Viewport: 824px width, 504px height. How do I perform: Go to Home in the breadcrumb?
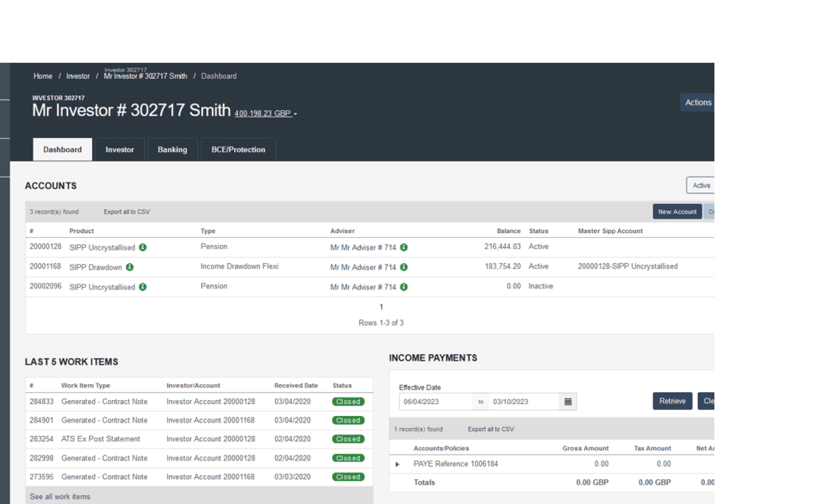(43, 76)
